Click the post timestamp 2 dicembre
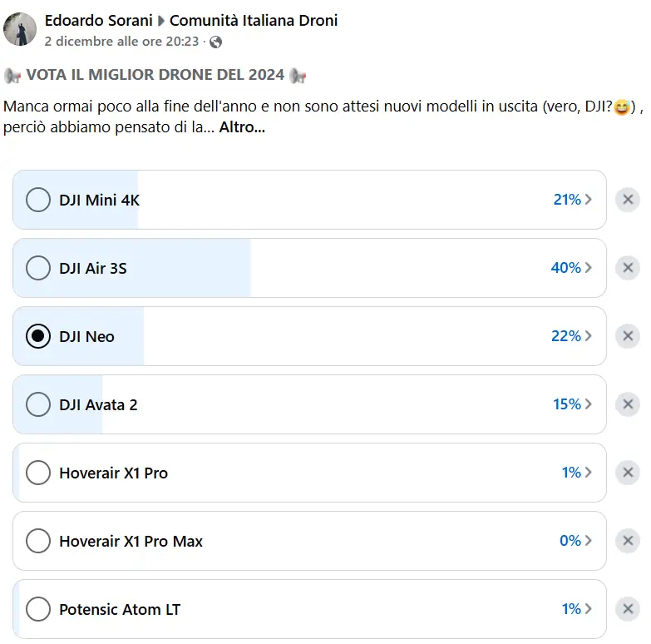 tap(121, 42)
